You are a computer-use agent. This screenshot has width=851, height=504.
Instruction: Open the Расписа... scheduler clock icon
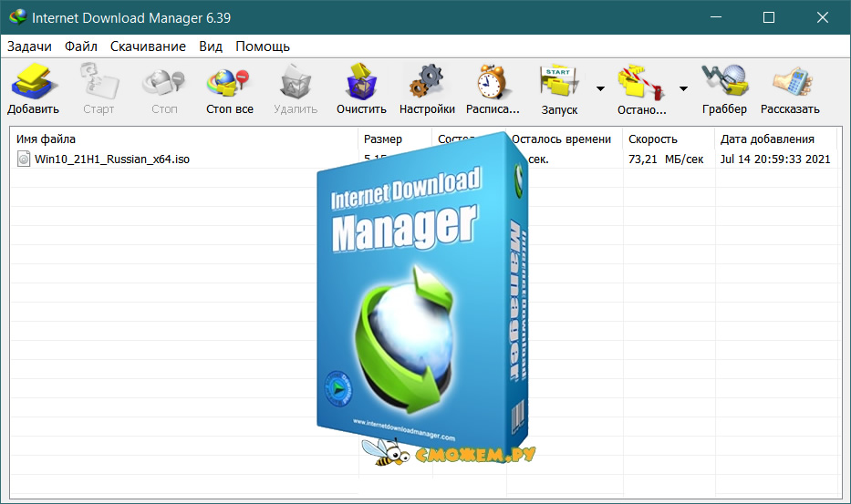[x=493, y=82]
